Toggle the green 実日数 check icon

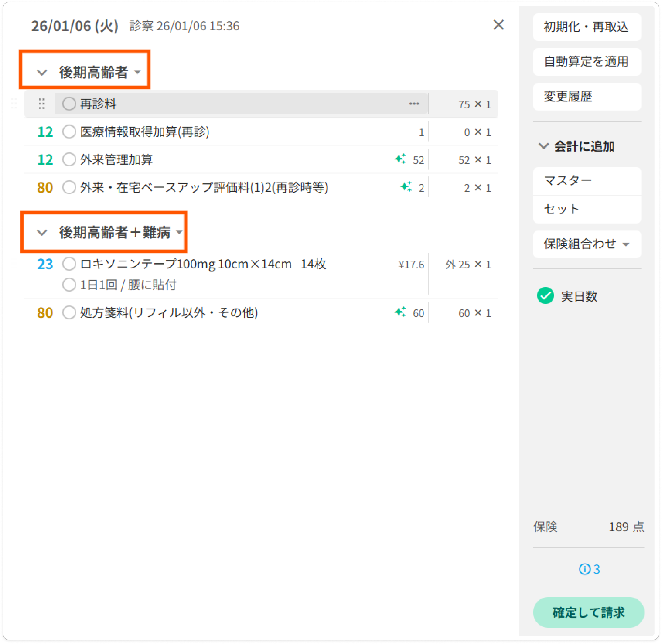point(545,296)
